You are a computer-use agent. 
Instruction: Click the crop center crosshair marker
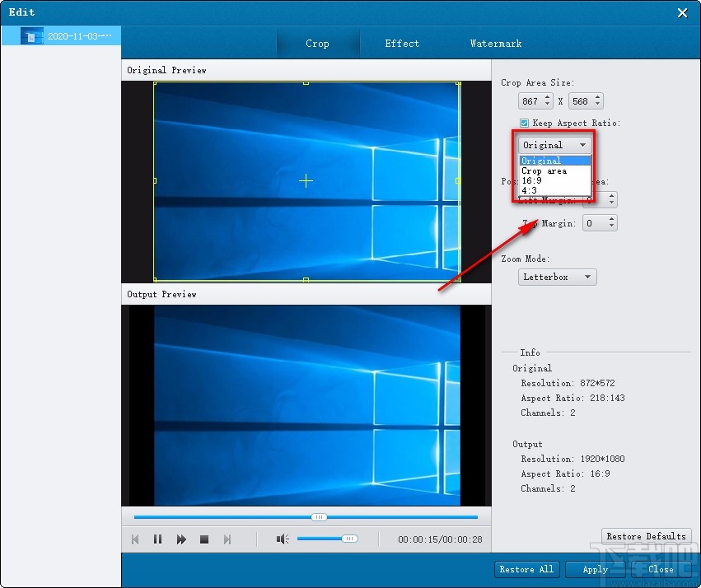click(306, 181)
